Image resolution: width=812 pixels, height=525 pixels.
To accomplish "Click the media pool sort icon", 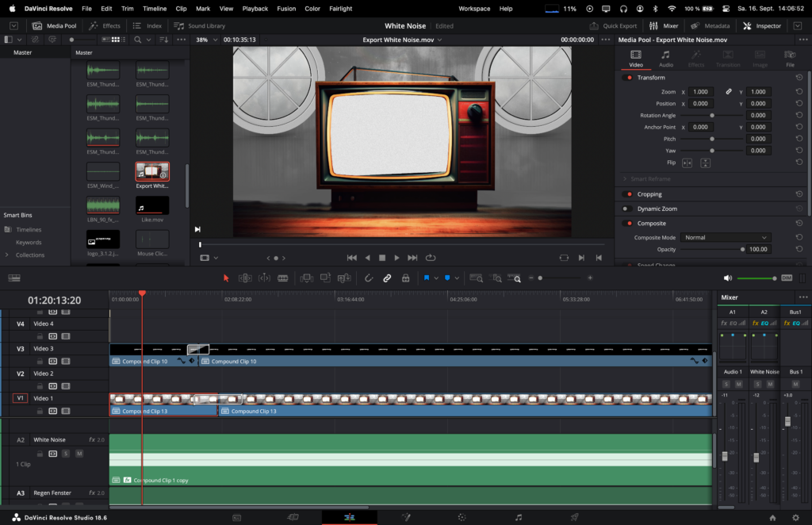I will 164,40.
